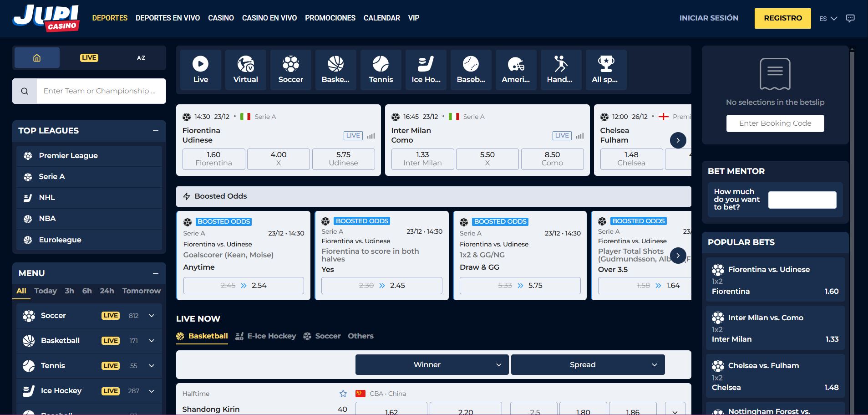This screenshot has height=415, width=868.
Task: Open the American football tile
Action: click(x=516, y=70)
